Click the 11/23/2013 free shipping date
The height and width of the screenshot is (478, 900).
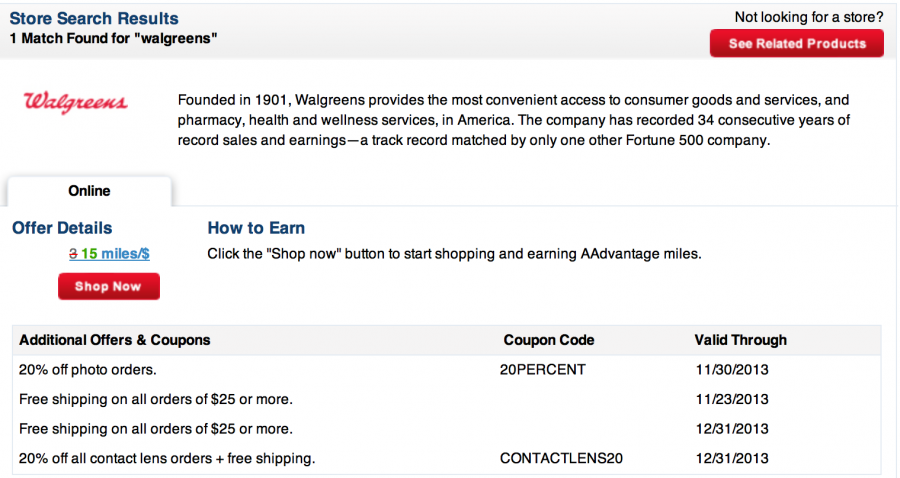732,399
